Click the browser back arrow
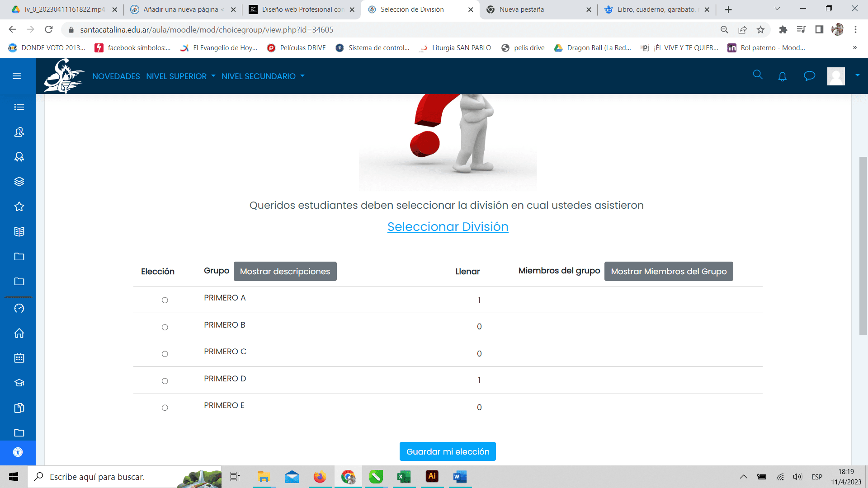This screenshot has width=868, height=488. (12, 29)
